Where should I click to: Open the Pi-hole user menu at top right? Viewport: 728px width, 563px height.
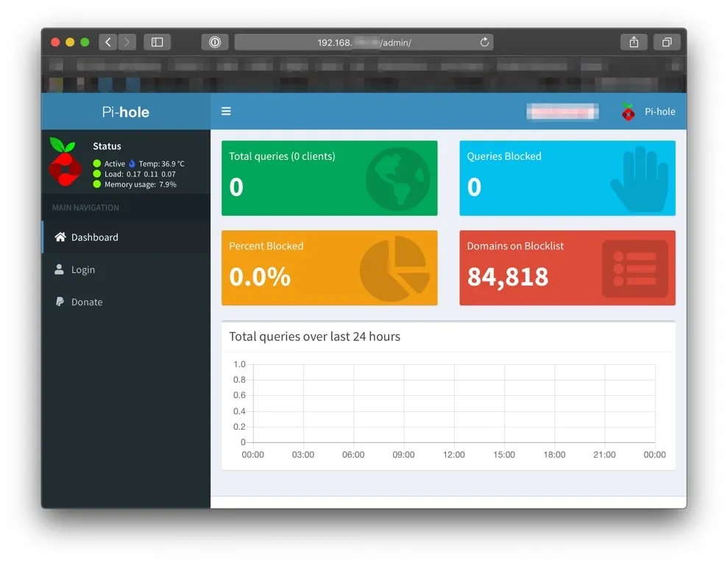pos(649,112)
